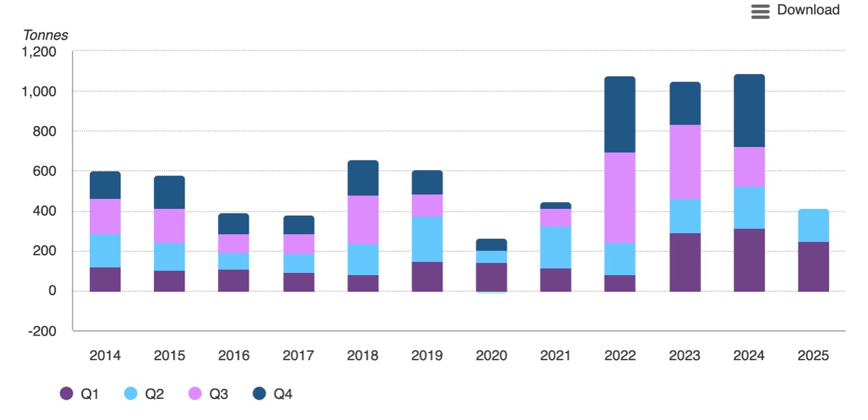868x420 pixels.
Task: Click the 2019 x-axis label
Action: coord(427,356)
